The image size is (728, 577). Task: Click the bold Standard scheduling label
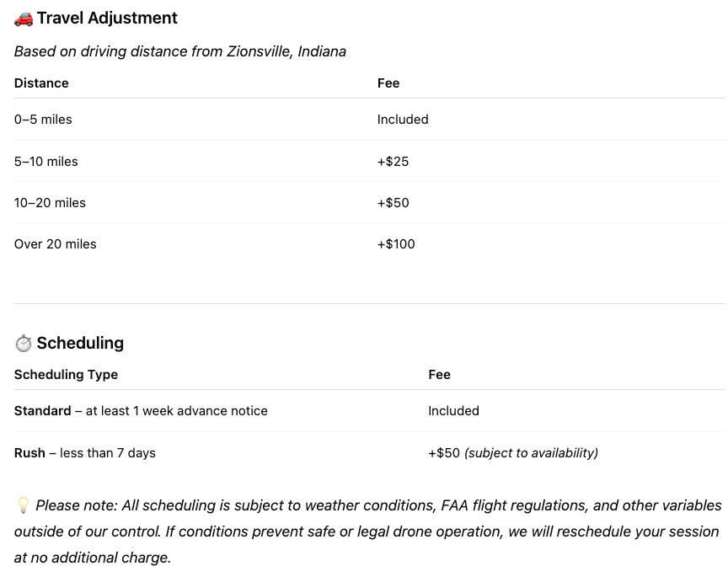pos(42,411)
